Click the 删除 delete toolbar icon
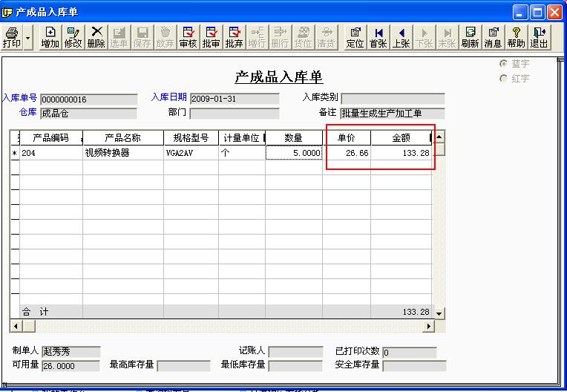This screenshot has height=392, width=567. point(96,37)
